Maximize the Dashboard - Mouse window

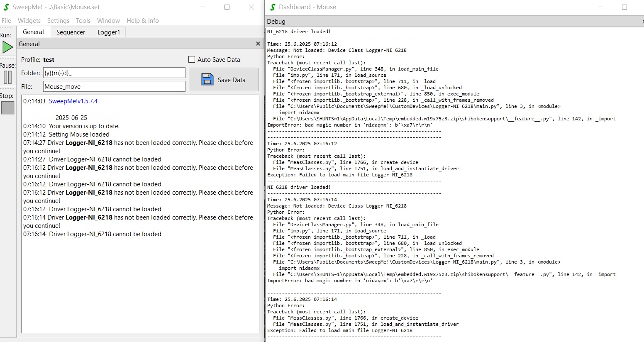coord(624,7)
